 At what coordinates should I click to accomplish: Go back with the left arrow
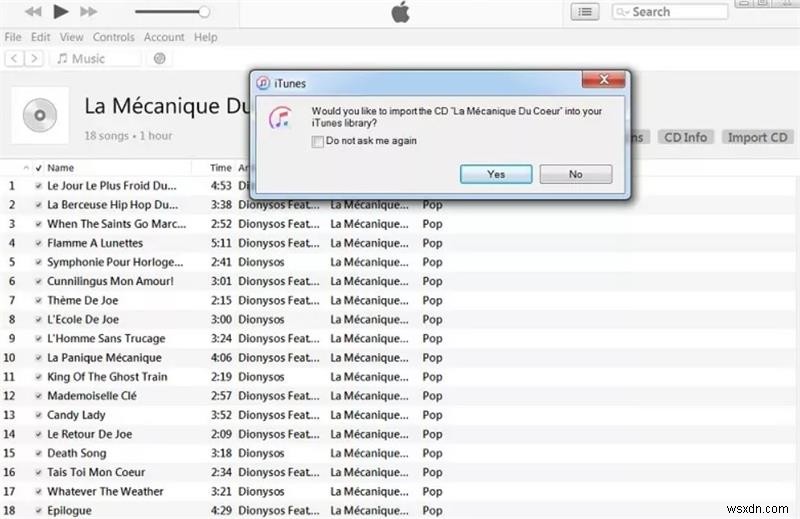point(14,59)
